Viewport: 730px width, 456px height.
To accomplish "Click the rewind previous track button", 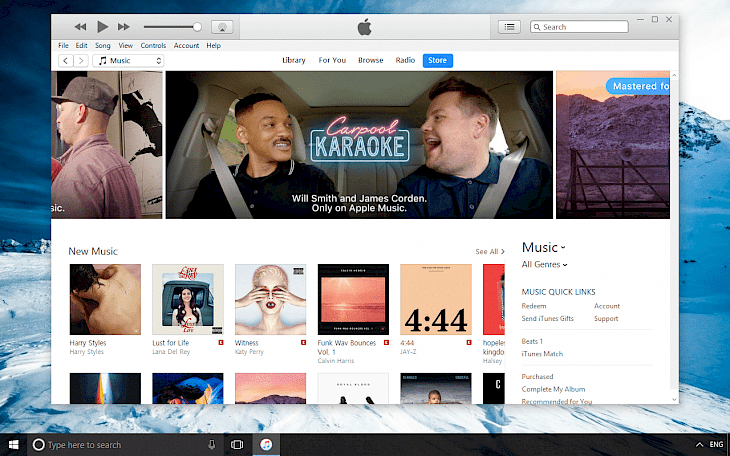I will pyautogui.click(x=80, y=27).
